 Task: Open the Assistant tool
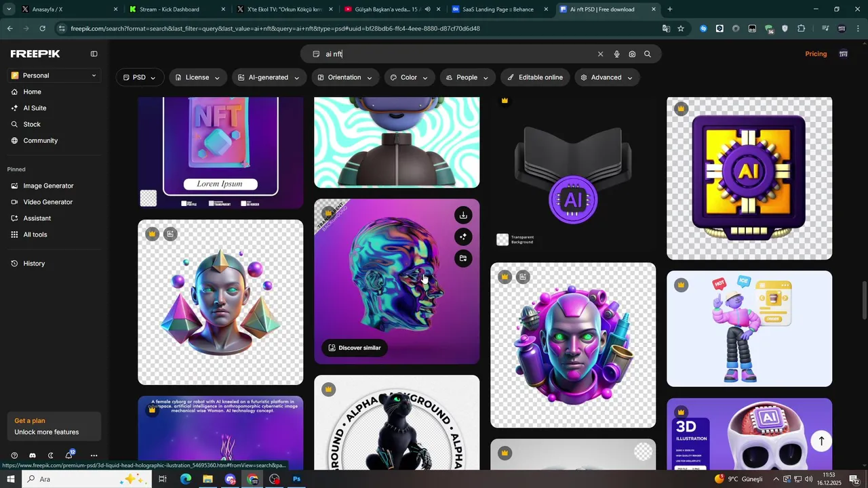pos(37,218)
